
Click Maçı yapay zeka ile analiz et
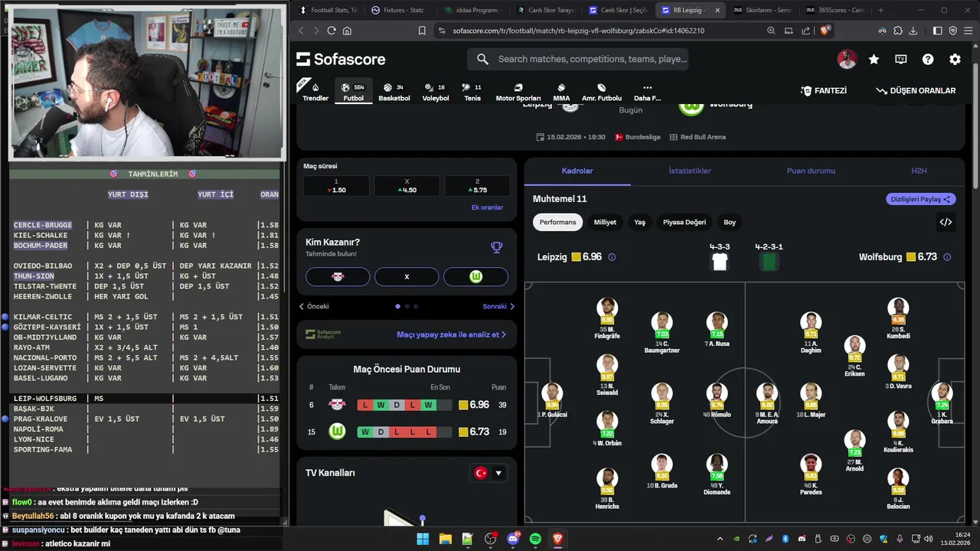click(451, 334)
